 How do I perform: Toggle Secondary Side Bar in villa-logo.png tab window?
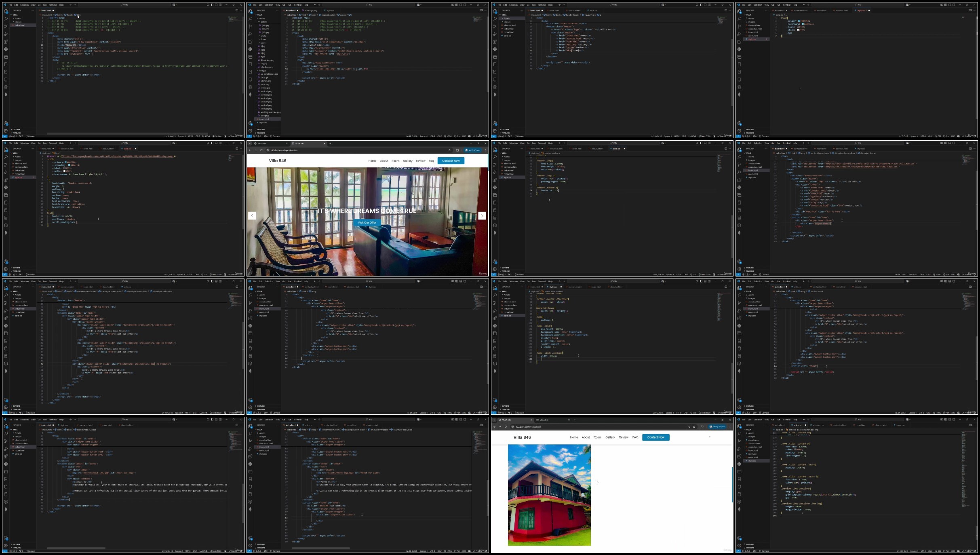pos(465,5)
